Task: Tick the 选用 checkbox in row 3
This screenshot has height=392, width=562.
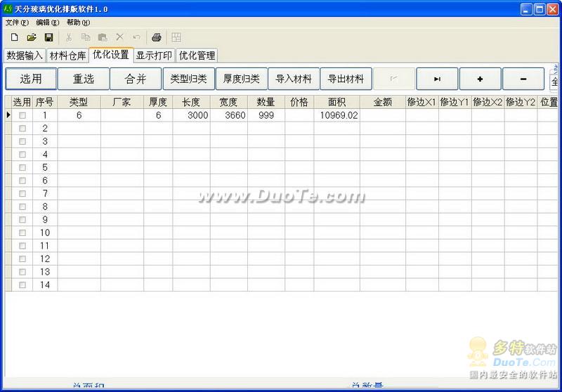Action: 22,141
